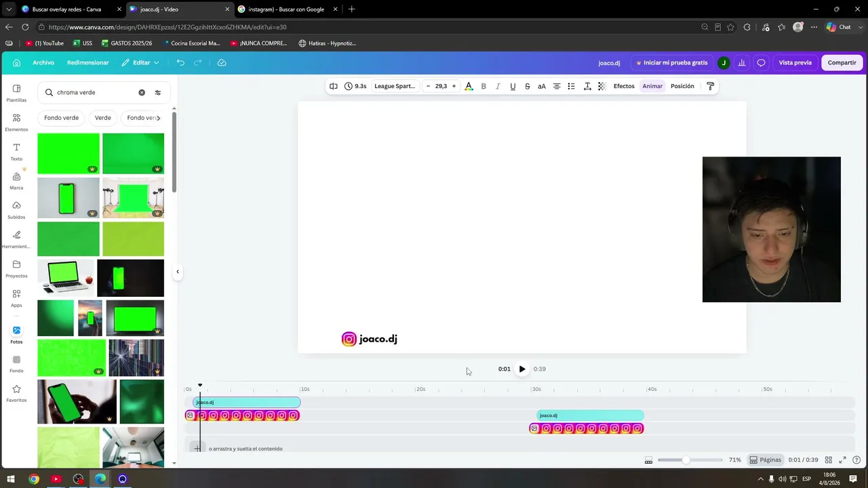Open the Texto side panel
Screen dimensions: 868x488
pyautogui.click(x=16, y=152)
